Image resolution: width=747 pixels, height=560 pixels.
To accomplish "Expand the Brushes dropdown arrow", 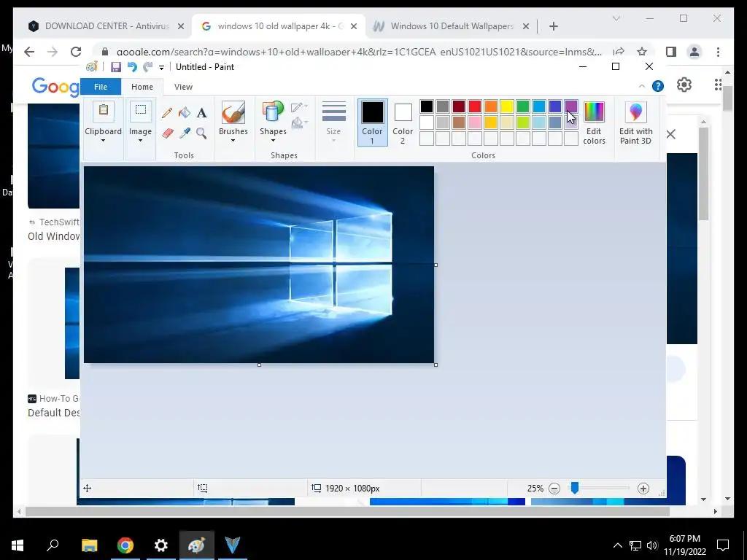I will click(233, 141).
